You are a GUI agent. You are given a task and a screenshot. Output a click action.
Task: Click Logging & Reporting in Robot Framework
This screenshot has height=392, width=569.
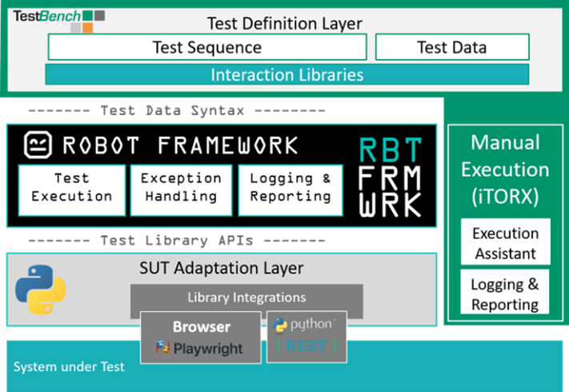[x=291, y=190]
